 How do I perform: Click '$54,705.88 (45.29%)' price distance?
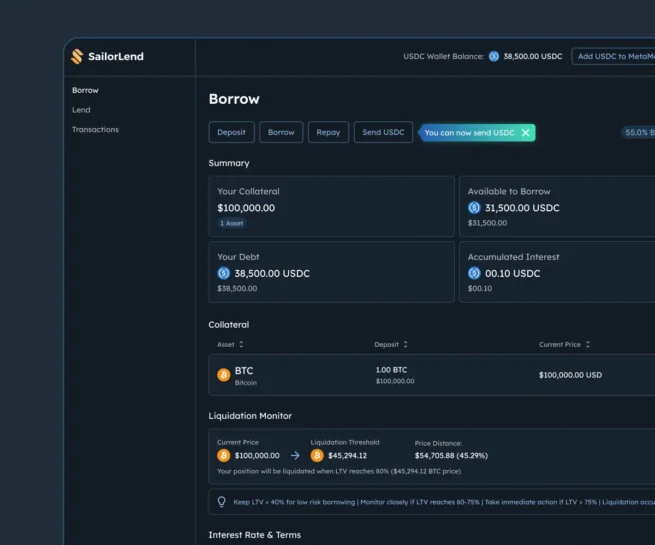[x=451, y=455]
